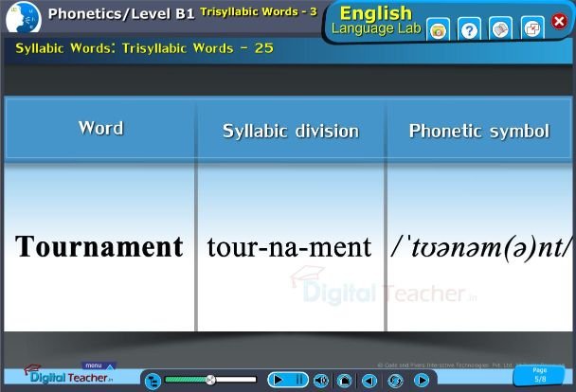Replay the page with the refresh icon
Viewport: 576px width, 392px height.
click(395, 381)
